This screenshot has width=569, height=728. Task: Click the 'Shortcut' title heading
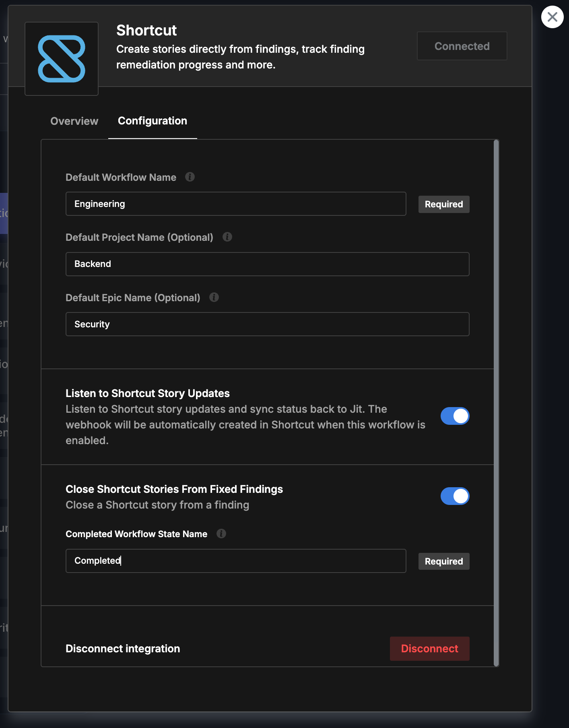(146, 30)
